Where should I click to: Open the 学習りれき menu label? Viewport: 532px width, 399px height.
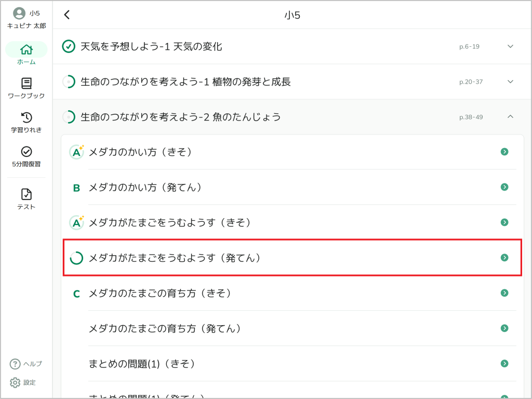pyautogui.click(x=26, y=130)
